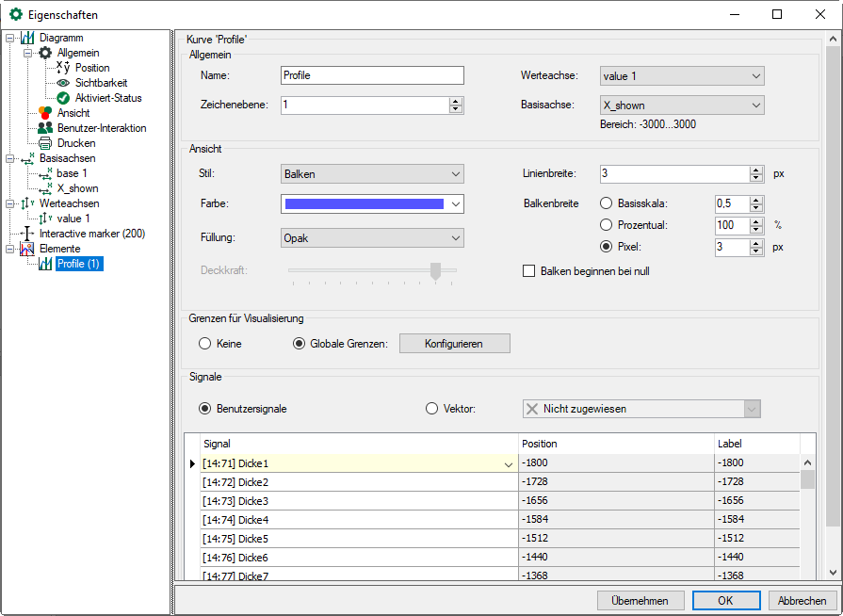
Task: Select 'value 1' under Werteachsen
Action: click(73, 219)
